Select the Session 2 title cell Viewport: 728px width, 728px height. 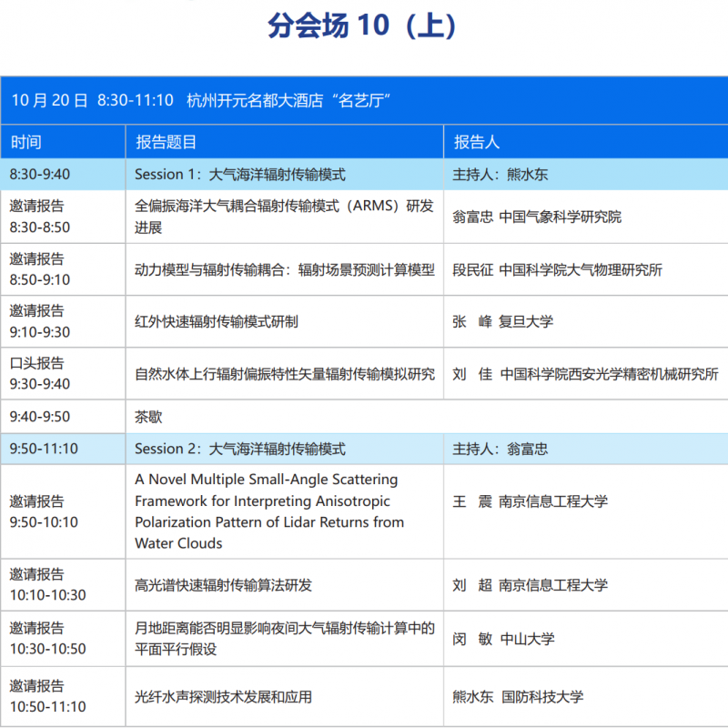[240, 449]
